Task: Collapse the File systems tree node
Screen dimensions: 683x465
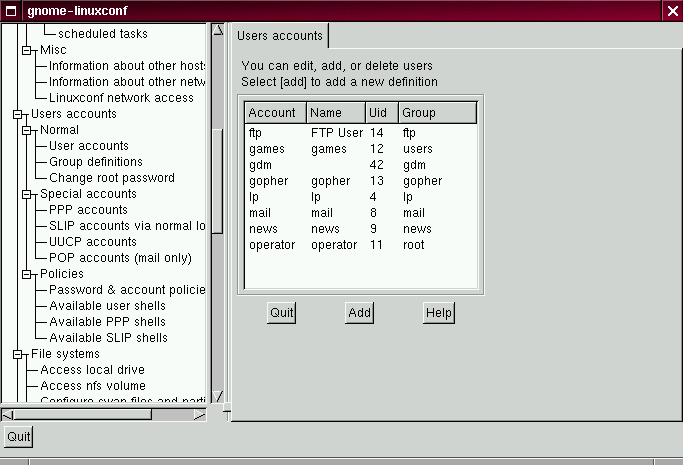Action: click(17, 354)
